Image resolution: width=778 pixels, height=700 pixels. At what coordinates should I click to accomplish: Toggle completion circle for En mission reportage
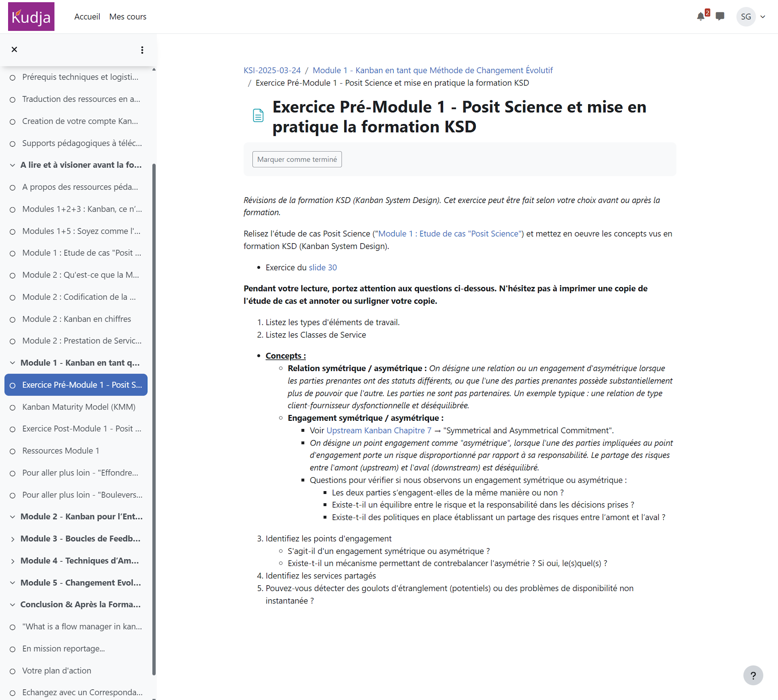(x=12, y=649)
